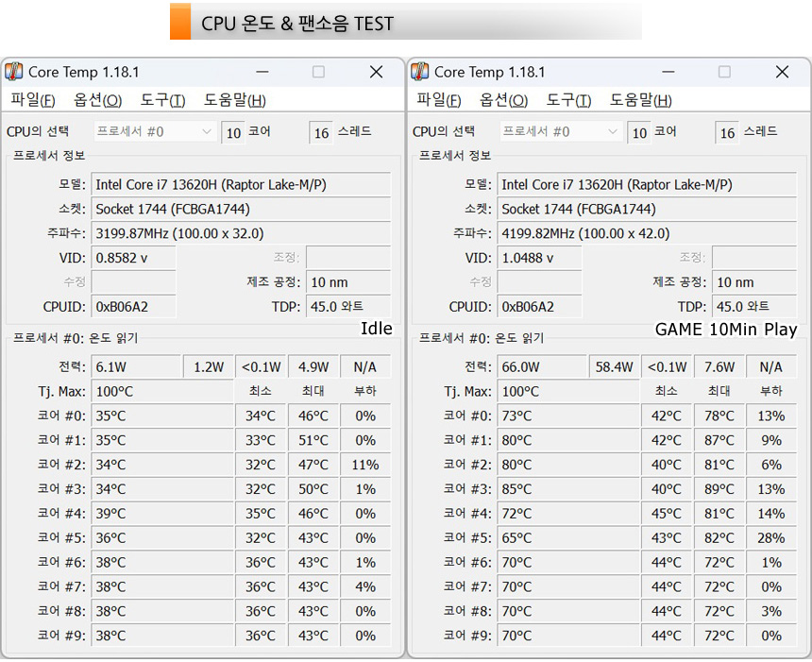812x662 pixels.
Task: Open 파일 menu in right window
Action: (x=438, y=100)
